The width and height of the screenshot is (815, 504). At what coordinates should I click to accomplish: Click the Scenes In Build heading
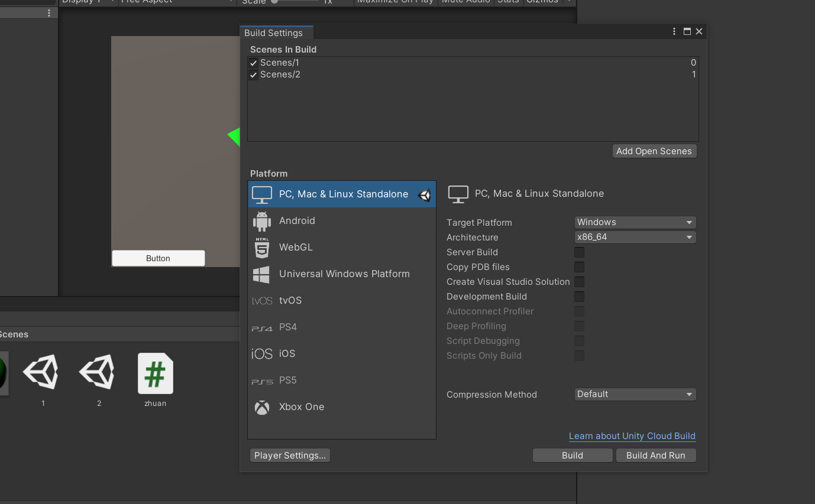click(283, 50)
